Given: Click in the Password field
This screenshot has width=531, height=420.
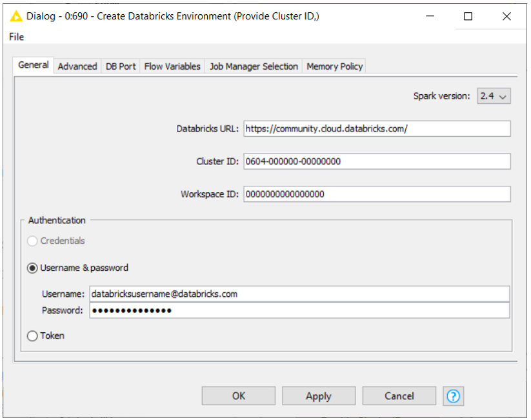Looking at the screenshot, I should point(299,310).
